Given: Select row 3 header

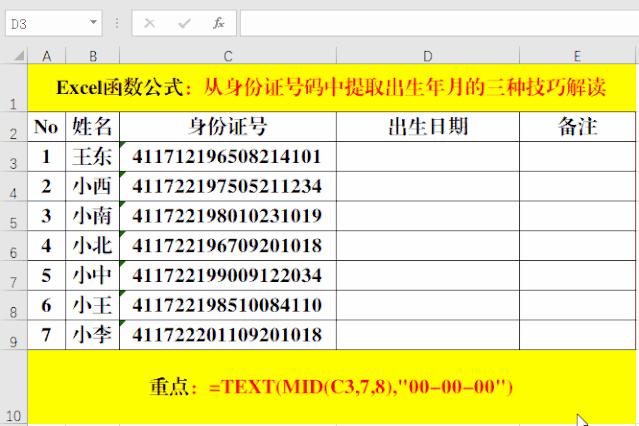Looking at the screenshot, I should (x=13, y=157).
